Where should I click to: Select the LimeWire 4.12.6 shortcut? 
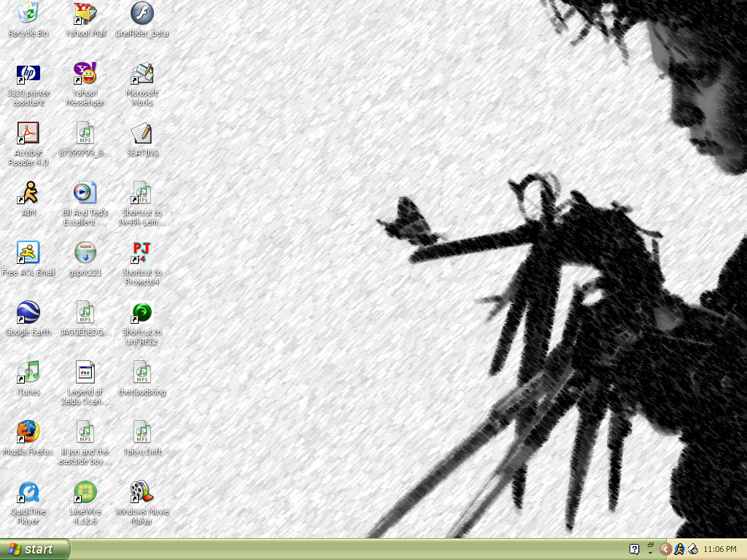(85, 492)
